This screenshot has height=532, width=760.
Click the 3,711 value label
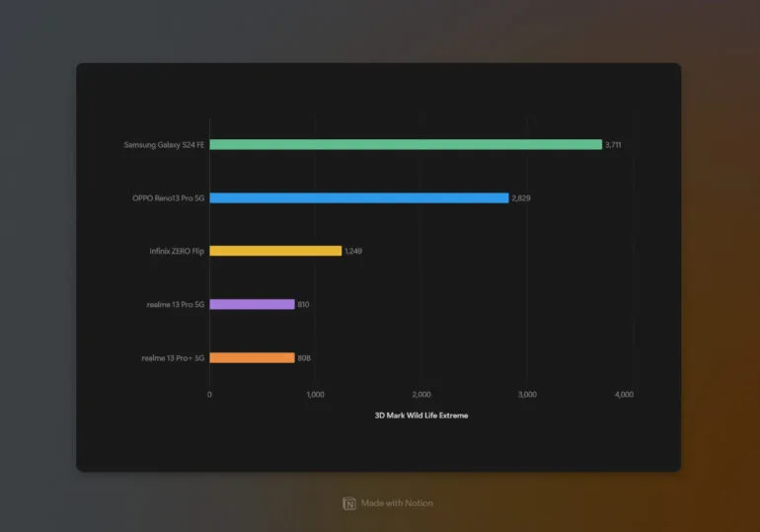click(x=613, y=145)
